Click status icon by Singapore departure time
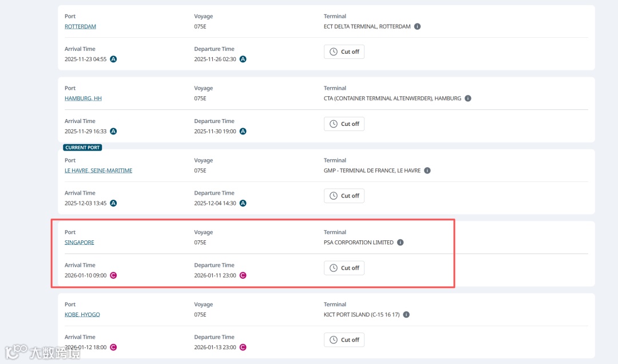 tap(243, 276)
